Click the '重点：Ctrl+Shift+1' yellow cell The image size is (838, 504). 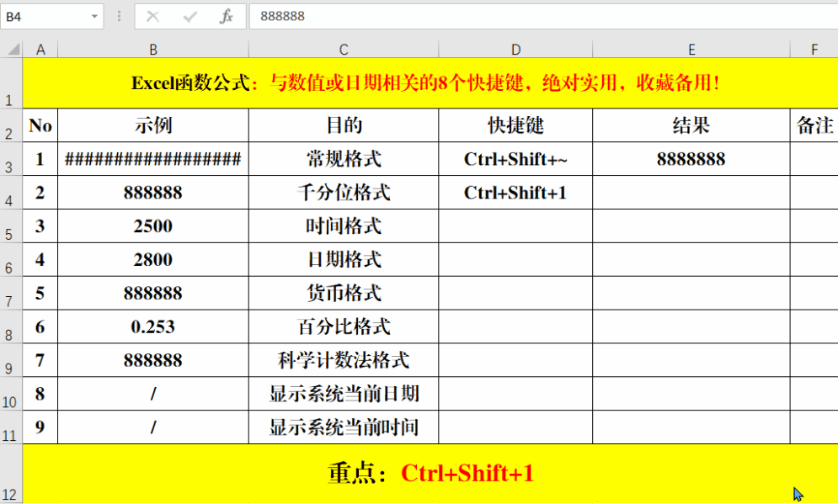[430, 474]
